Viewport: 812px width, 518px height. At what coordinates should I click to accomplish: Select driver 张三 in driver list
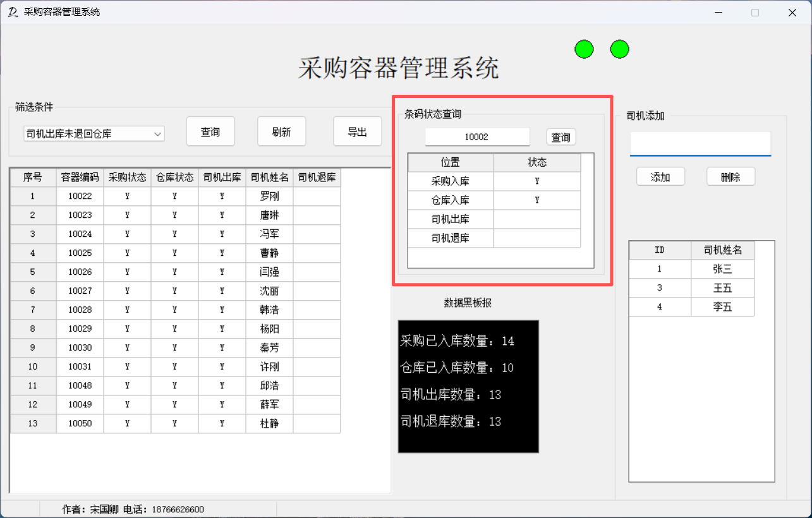pyautogui.click(x=722, y=269)
